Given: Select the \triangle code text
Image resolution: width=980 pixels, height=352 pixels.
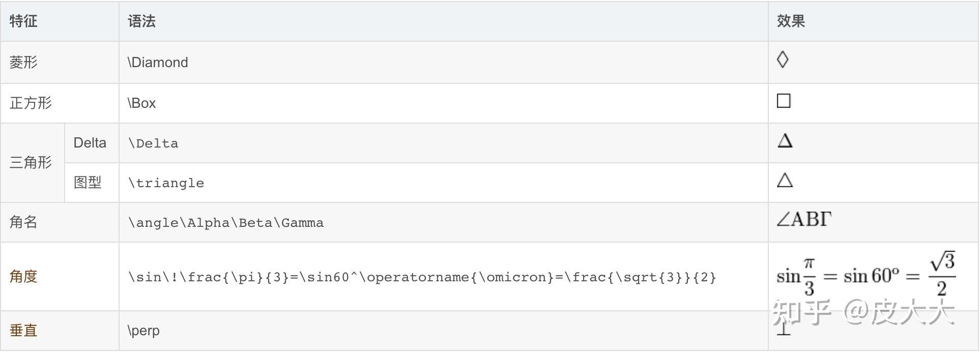Looking at the screenshot, I should [166, 183].
